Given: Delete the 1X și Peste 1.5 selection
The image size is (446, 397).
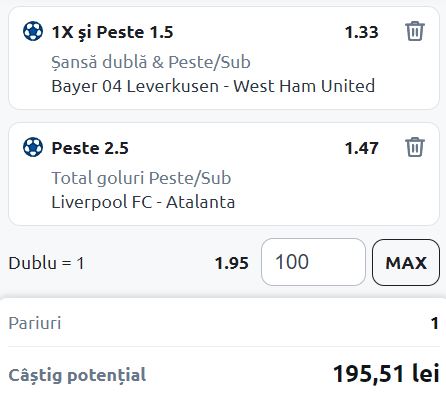Looking at the screenshot, I should coord(415,31).
